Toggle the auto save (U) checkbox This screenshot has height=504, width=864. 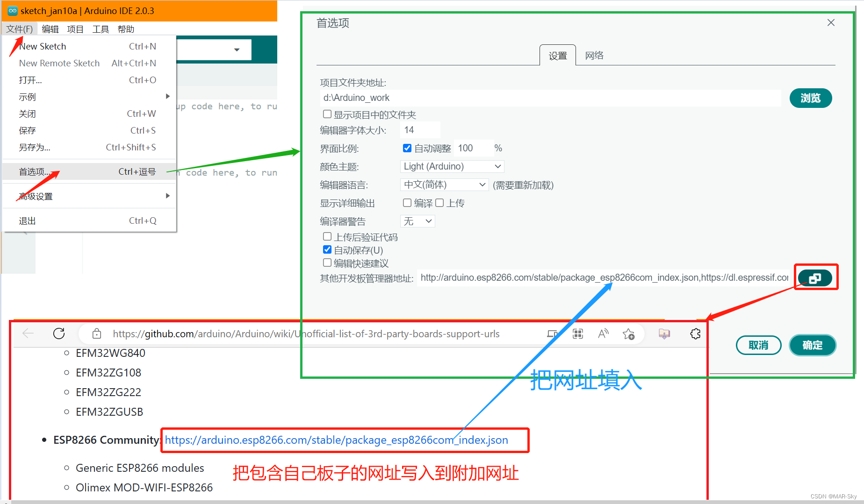327,250
